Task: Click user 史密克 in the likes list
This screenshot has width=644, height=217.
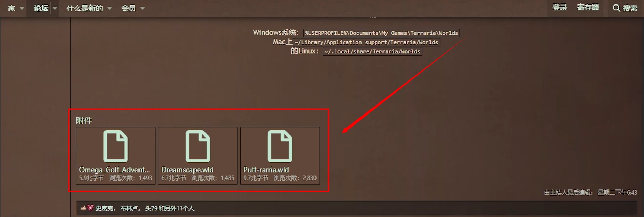Action: [x=104, y=208]
